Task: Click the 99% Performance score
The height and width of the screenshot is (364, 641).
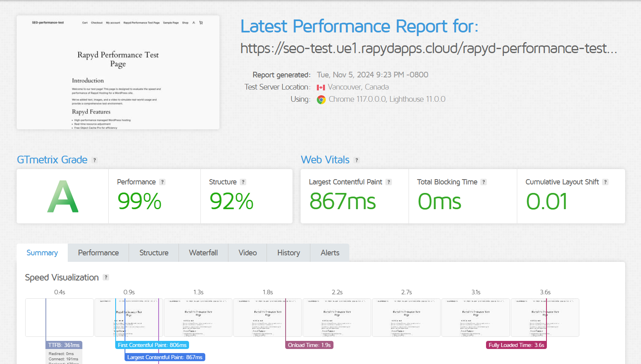Action: (140, 201)
